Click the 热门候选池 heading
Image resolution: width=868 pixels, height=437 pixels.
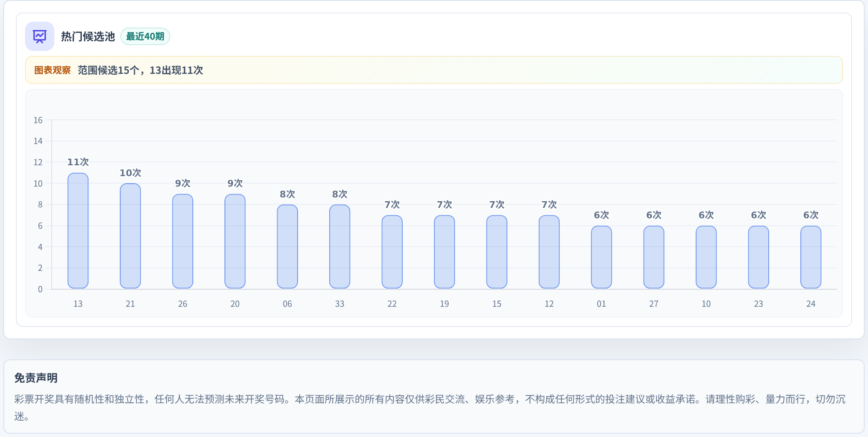(x=88, y=36)
